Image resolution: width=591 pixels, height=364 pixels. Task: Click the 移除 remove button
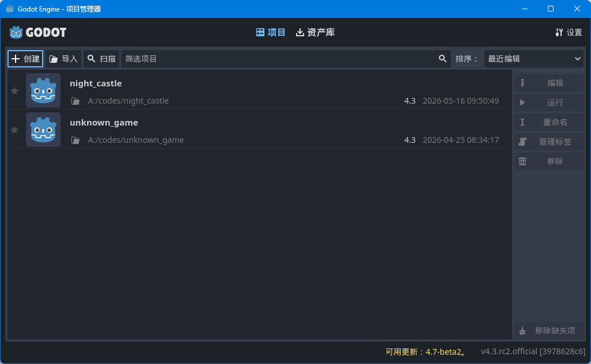(x=549, y=161)
